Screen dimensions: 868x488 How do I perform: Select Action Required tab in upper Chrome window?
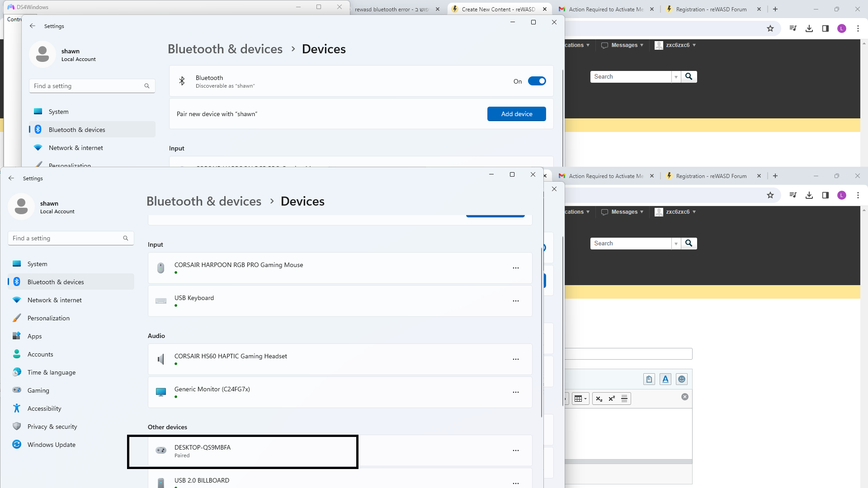(606, 9)
